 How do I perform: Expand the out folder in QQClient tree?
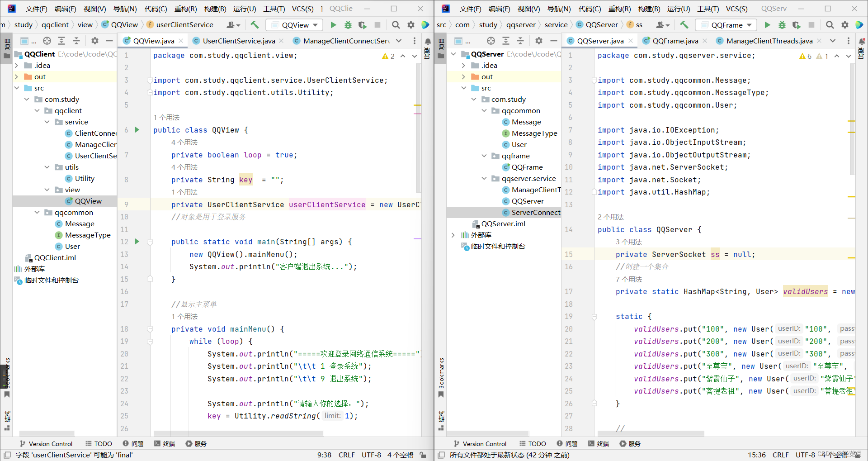point(17,77)
